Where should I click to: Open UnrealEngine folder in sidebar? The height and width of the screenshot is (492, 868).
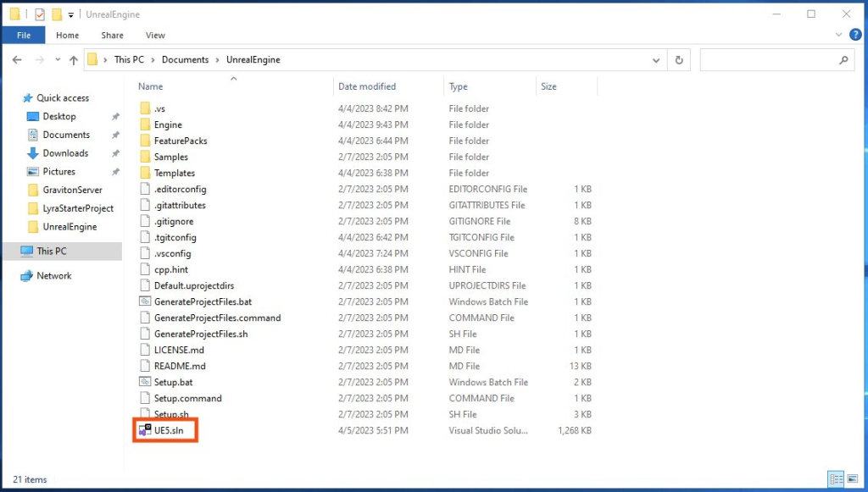pyautogui.click(x=70, y=227)
